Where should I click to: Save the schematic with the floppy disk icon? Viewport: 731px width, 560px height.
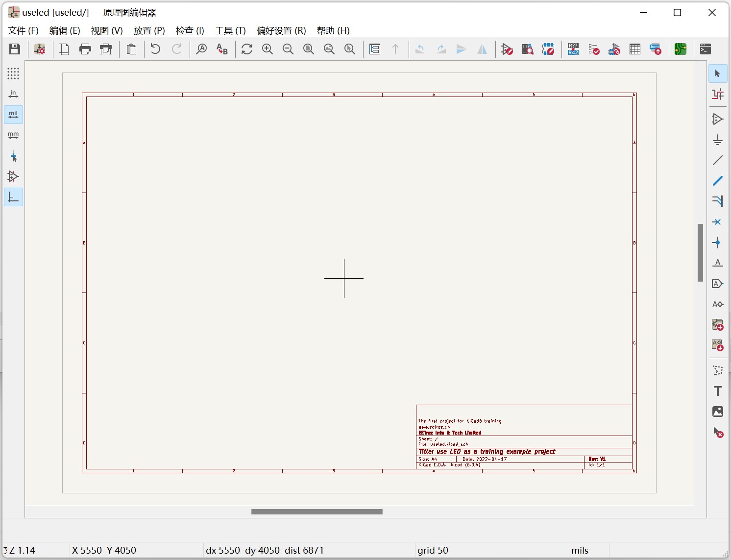click(15, 49)
